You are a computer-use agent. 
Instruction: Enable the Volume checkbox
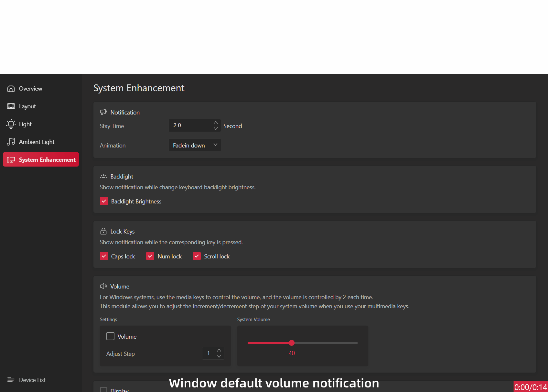110,336
